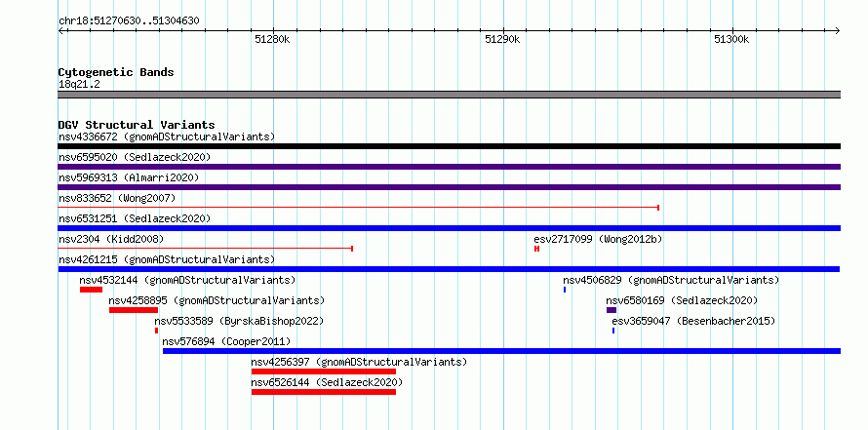This screenshot has height=430, width=868.
Task: Open the nsv5533589 (ByrskaBishop2022) label
Action: pos(239,321)
